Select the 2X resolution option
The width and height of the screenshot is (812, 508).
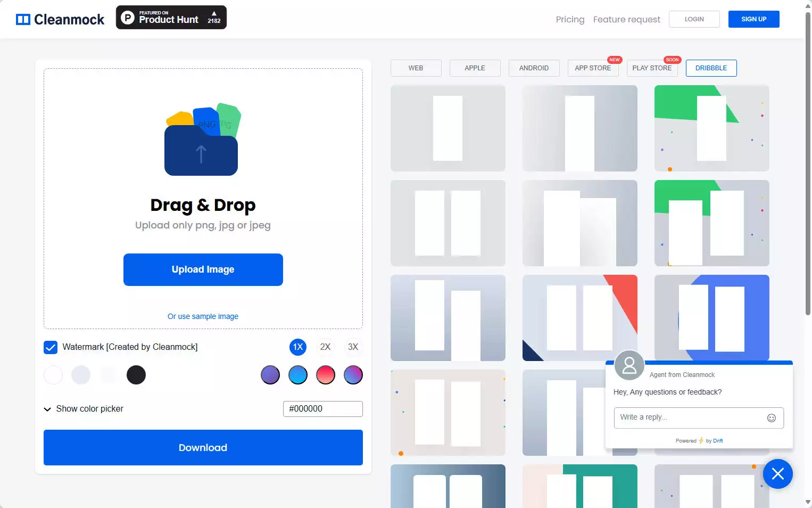pyautogui.click(x=325, y=347)
